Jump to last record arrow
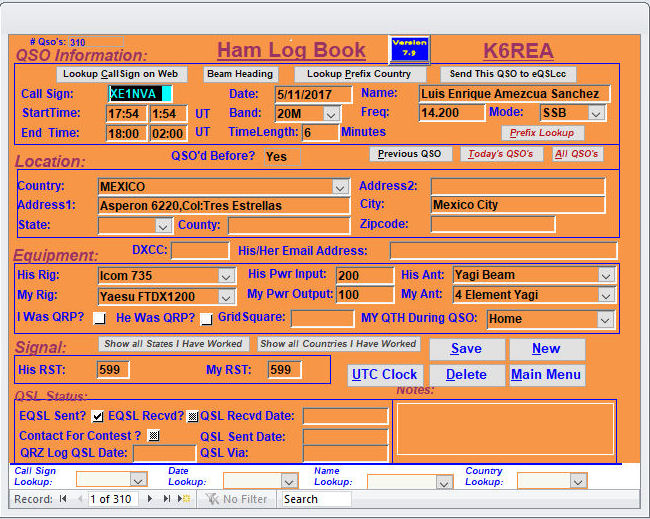This screenshot has width=650, height=519. (x=166, y=499)
